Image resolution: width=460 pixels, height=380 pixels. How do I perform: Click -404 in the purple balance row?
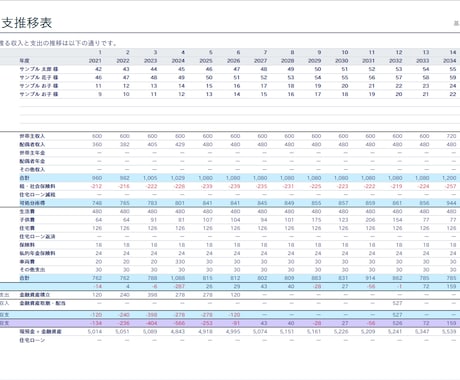[151, 323]
